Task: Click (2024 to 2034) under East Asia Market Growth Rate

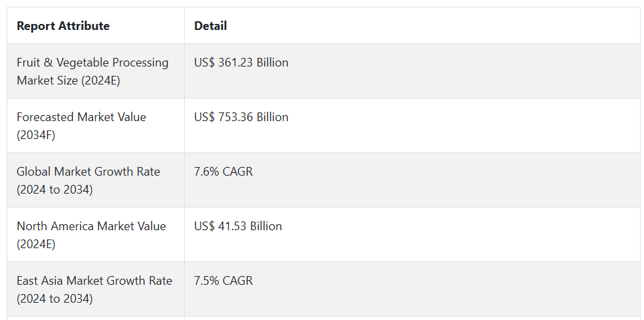Action: (x=54, y=299)
